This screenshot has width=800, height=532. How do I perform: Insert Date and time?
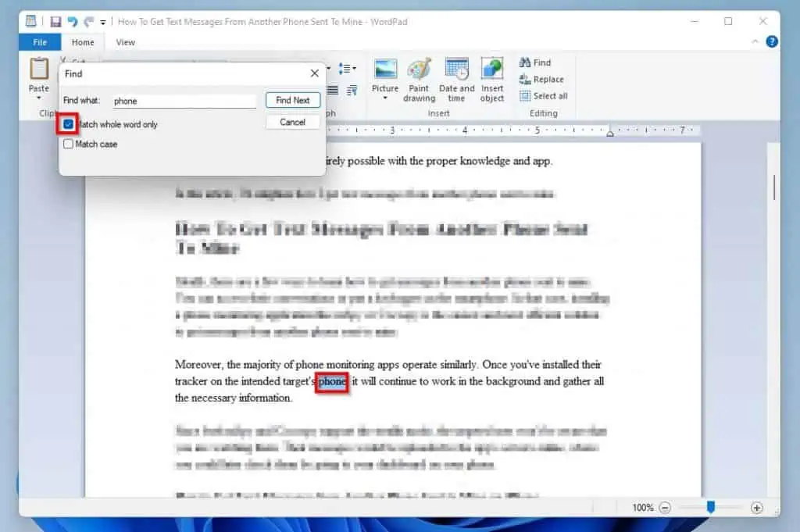[456, 80]
